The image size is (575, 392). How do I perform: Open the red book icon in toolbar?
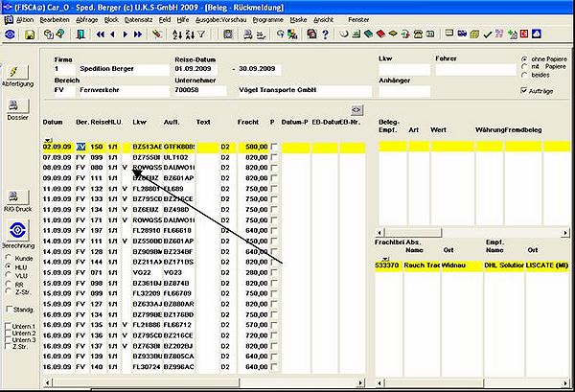380,35
